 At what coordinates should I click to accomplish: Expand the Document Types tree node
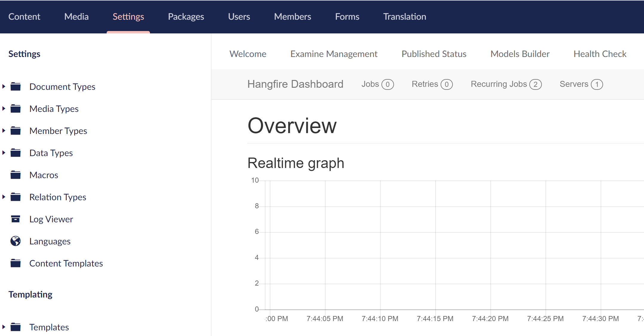click(x=4, y=86)
